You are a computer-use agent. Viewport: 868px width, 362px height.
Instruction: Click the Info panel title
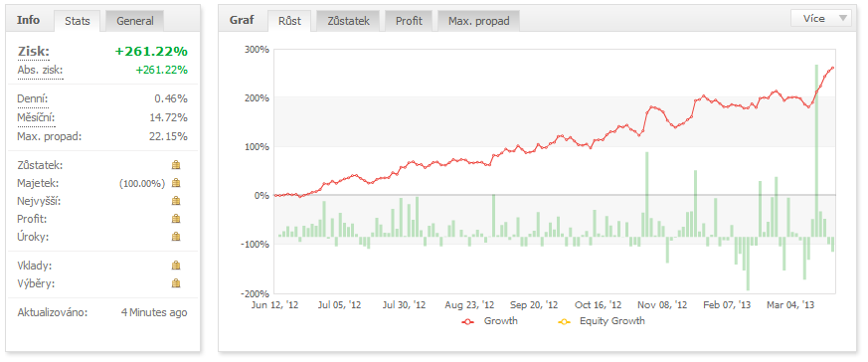pos(28,20)
